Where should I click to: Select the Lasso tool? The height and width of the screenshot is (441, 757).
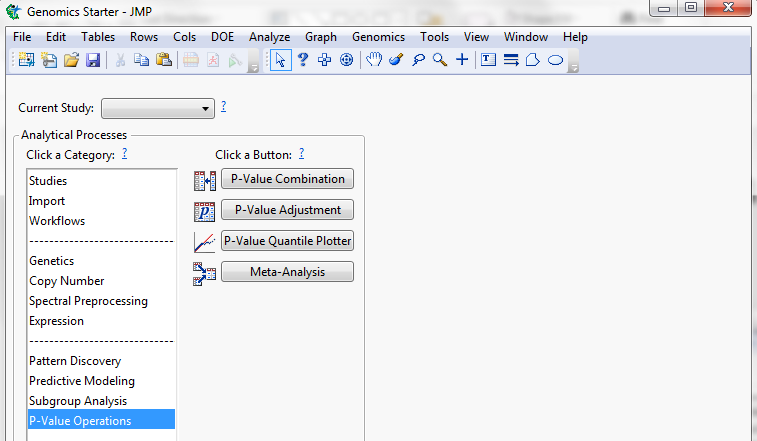click(418, 60)
